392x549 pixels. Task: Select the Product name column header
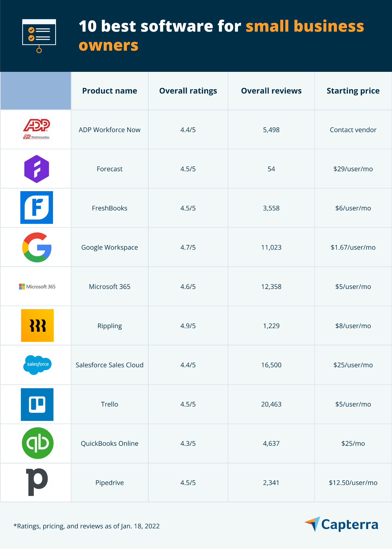point(110,91)
